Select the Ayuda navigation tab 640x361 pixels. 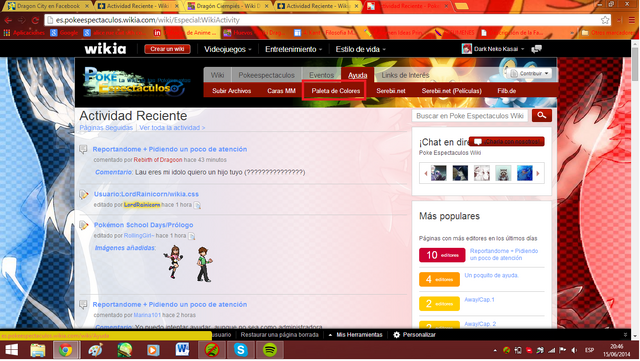pyautogui.click(x=358, y=75)
